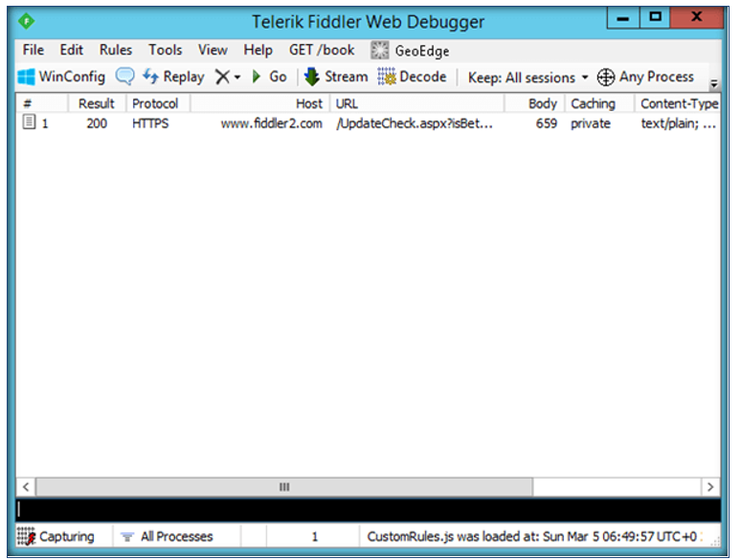Click the horizontal scrollbar left arrow
The image size is (741, 560).
pyautogui.click(x=26, y=486)
